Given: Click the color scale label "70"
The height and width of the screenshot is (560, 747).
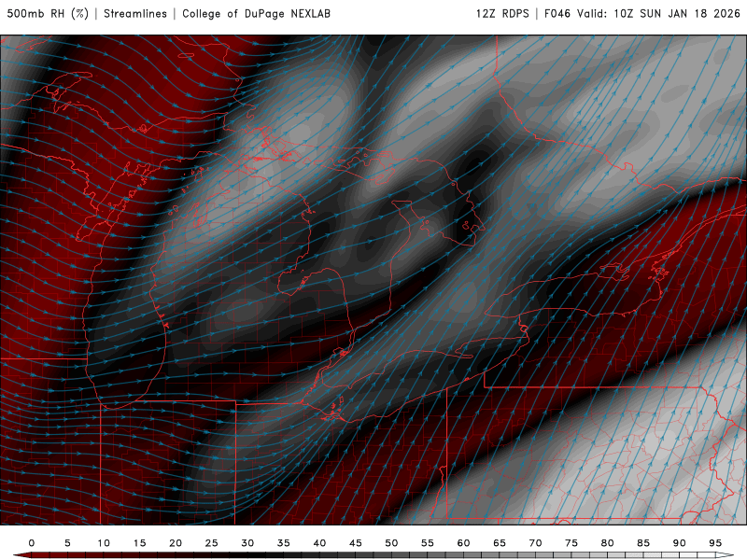Looking at the screenshot, I should point(535,543).
